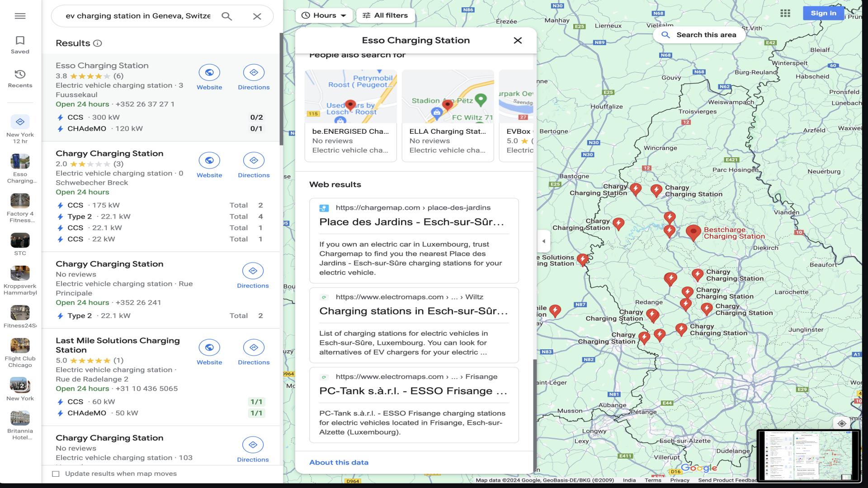
Task: Open the Hours filter dropdown
Action: 325,15
